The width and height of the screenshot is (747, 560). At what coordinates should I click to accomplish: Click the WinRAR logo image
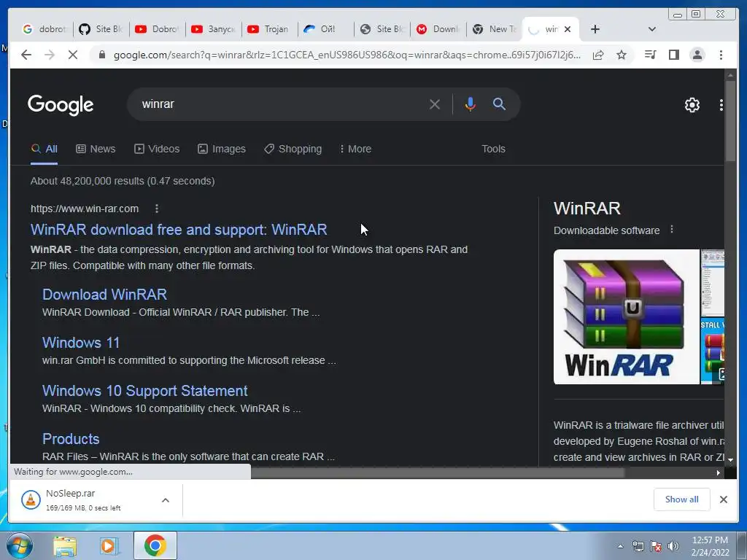pos(626,316)
